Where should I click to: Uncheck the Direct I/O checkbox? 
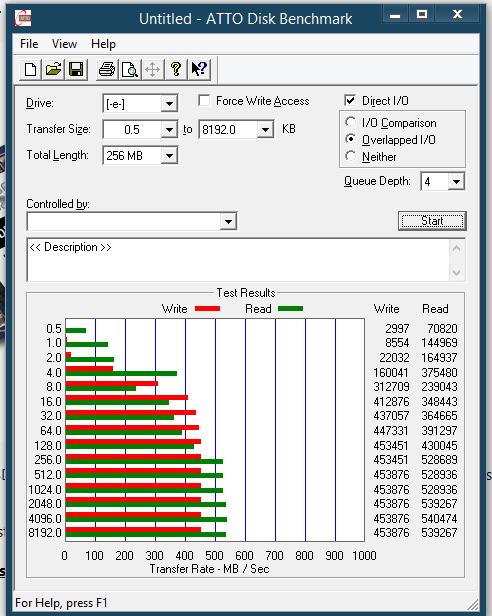[350, 100]
